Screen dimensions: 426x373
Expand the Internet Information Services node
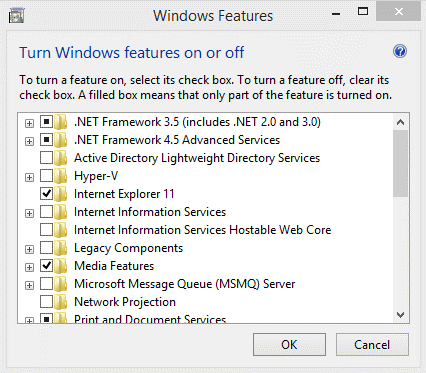[29, 214]
